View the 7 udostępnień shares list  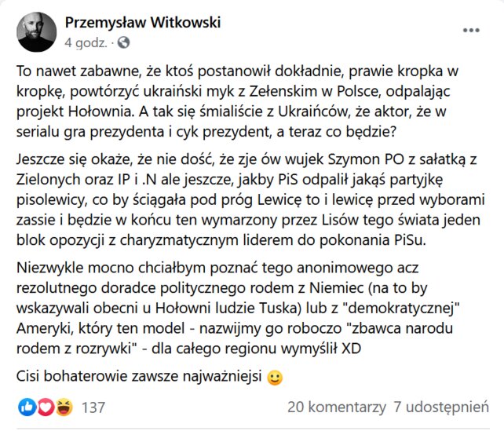click(441, 407)
